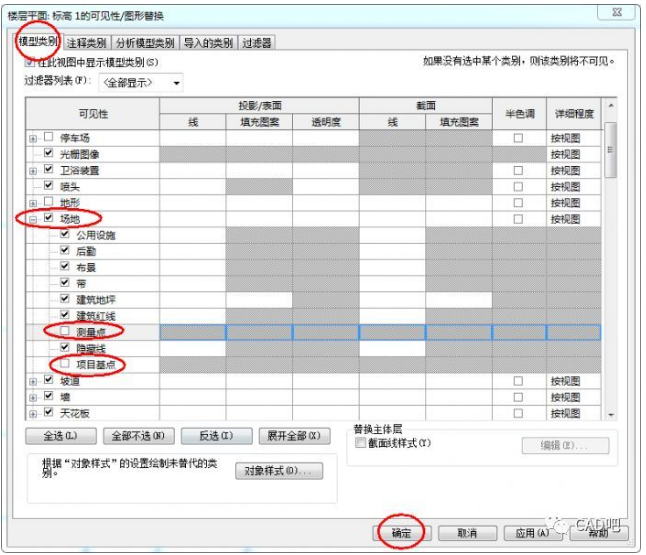The image size is (646, 555).
Task: Enable 半色调 checkbox for 地形 row
Action: click(518, 203)
